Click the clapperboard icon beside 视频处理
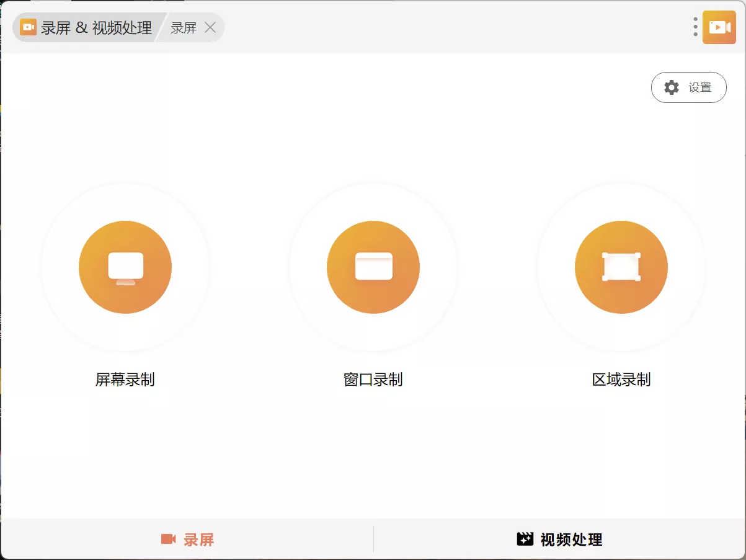746x560 pixels. pos(525,539)
